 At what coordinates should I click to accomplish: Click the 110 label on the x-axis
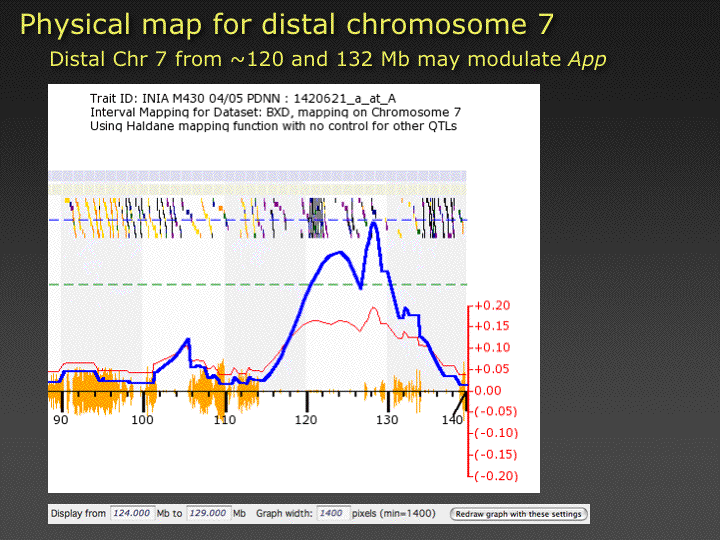(x=224, y=420)
